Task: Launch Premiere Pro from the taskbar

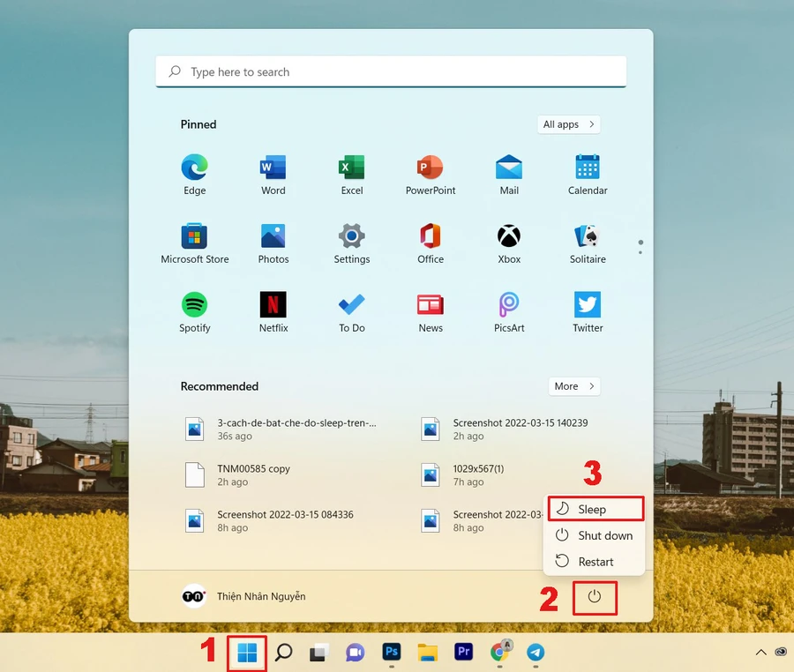Action: point(463,652)
